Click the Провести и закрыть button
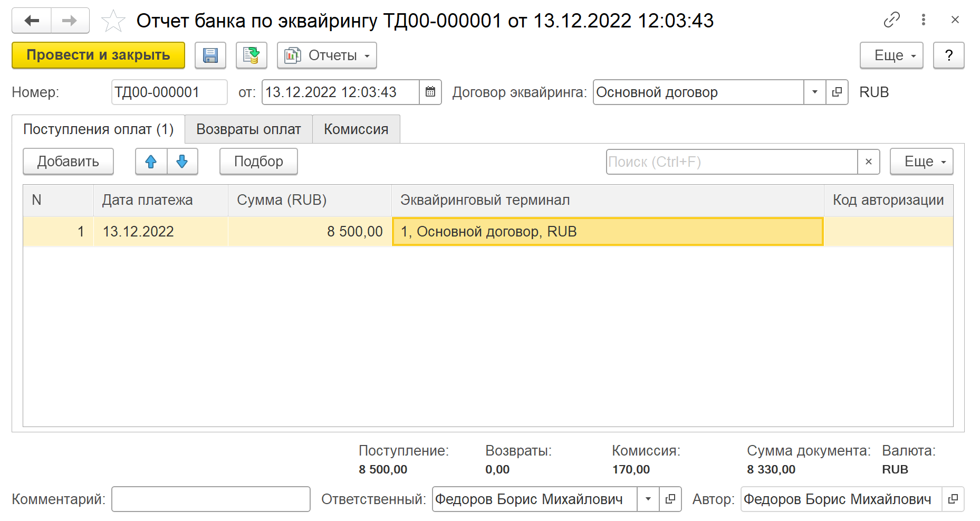This screenshot has height=521, width=980. click(98, 55)
